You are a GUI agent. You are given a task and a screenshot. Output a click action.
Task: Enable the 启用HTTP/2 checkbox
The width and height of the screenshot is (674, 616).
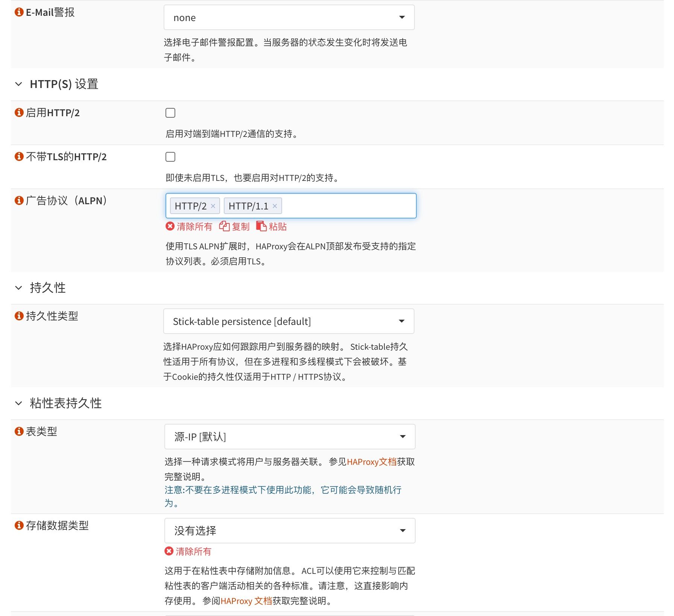tap(170, 113)
